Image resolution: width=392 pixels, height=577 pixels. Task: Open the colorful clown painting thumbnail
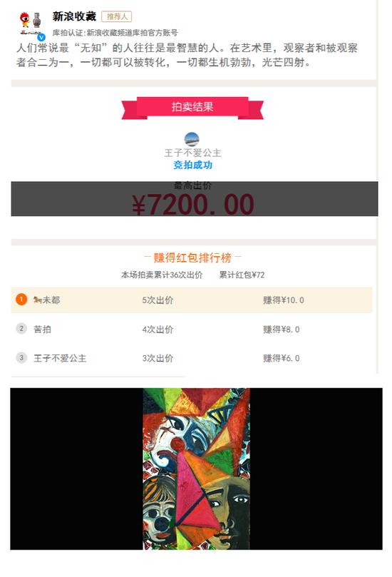coord(197,469)
